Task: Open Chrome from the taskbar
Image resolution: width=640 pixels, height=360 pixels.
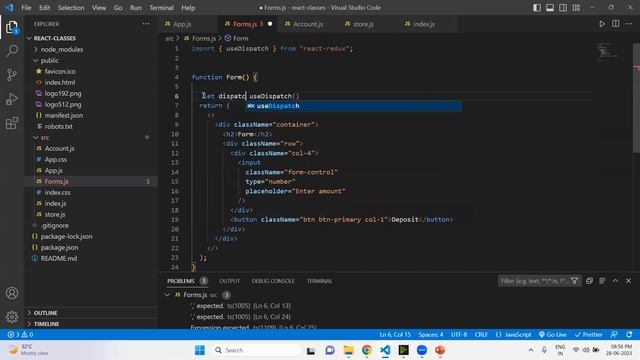Action: (367, 350)
